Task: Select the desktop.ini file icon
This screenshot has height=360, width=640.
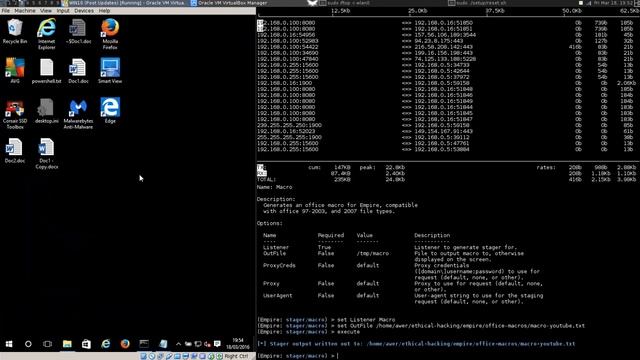Action: [x=47, y=111]
